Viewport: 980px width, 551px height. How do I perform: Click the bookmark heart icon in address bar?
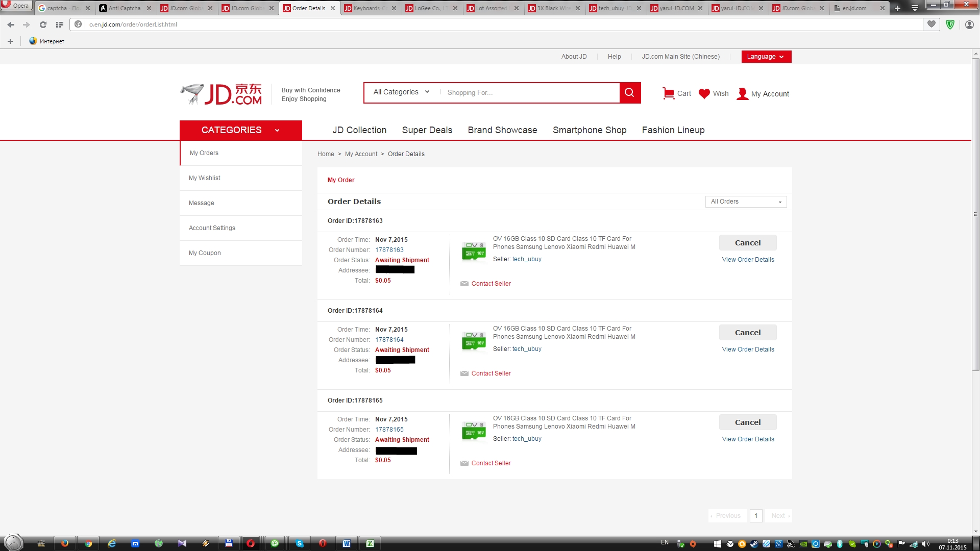pyautogui.click(x=932, y=24)
